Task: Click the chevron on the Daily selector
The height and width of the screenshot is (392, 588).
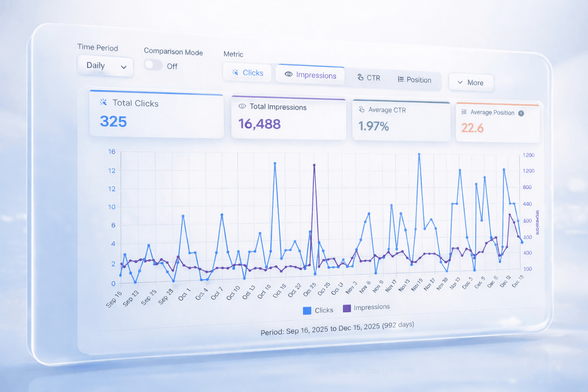Action: [x=123, y=67]
